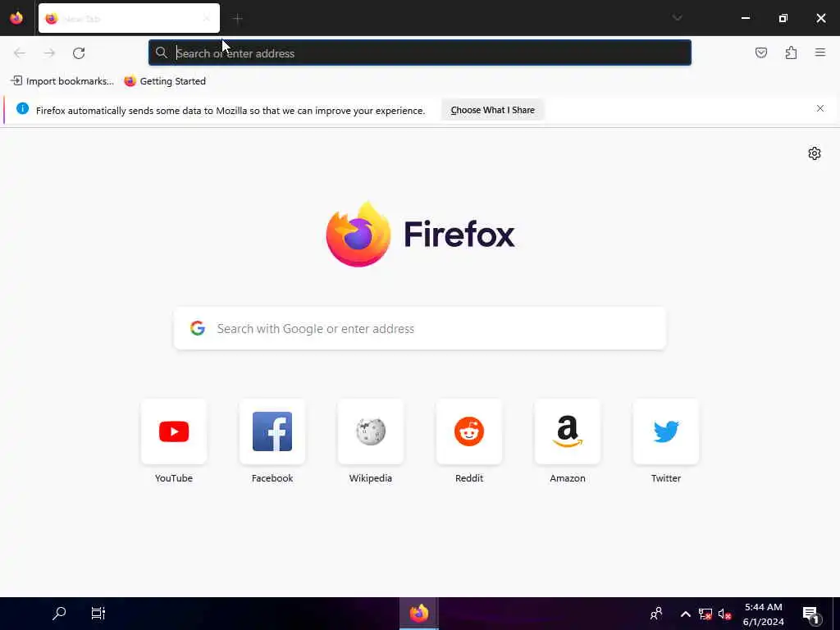This screenshot has width=840, height=630.
Task: Open the Getting Started bookmark
Action: 165,81
